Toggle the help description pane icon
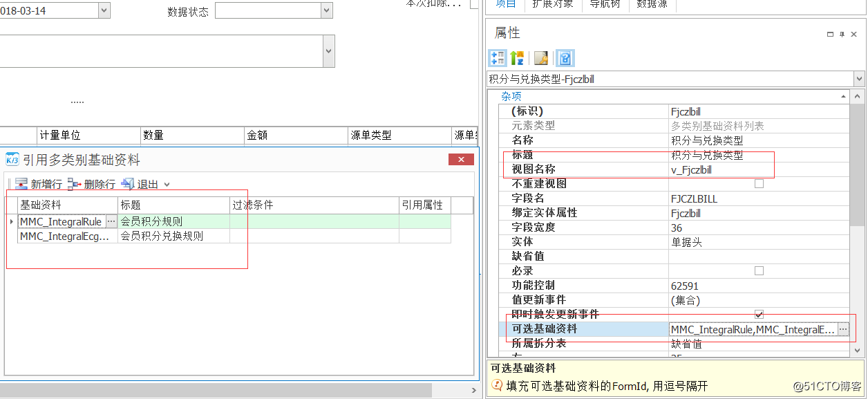 565,58
